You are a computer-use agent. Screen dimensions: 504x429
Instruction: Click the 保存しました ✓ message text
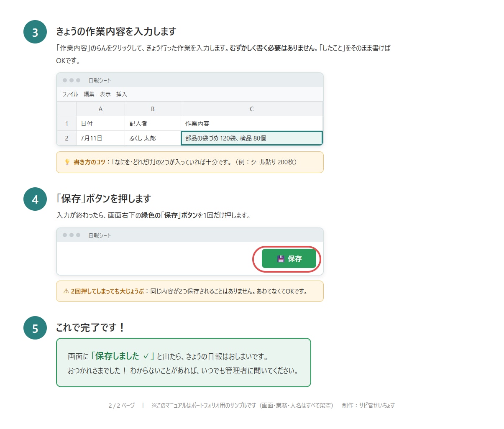pos(122,356)
